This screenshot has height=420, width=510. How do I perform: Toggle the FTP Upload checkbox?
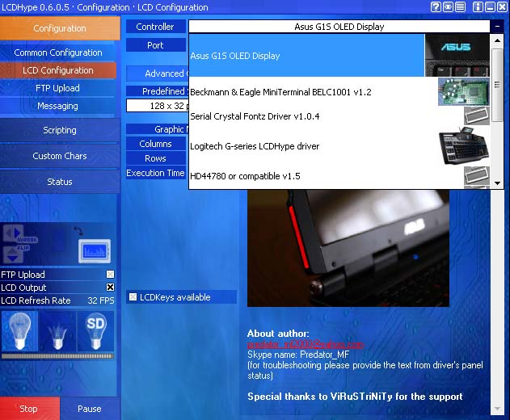(110, 275)
